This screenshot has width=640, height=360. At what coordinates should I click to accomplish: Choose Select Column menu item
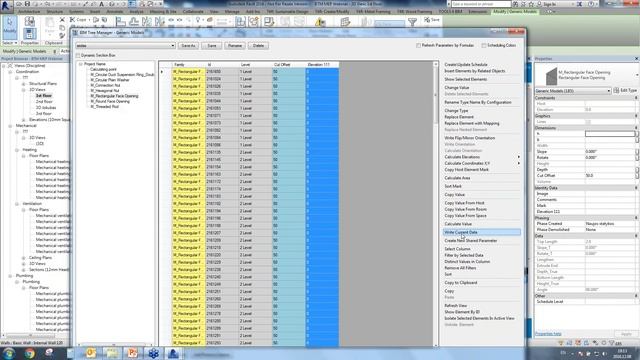457,249
